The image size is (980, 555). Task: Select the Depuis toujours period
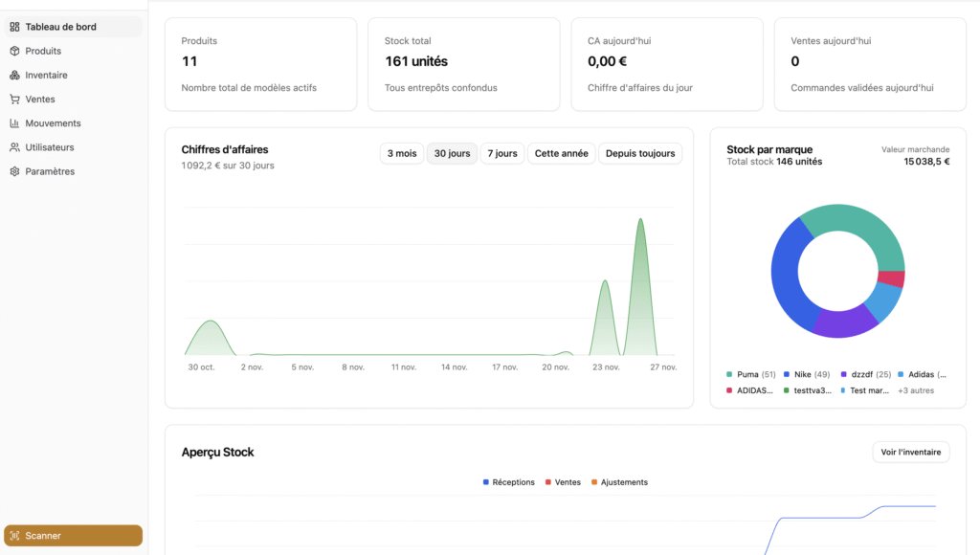pos(640,153)
